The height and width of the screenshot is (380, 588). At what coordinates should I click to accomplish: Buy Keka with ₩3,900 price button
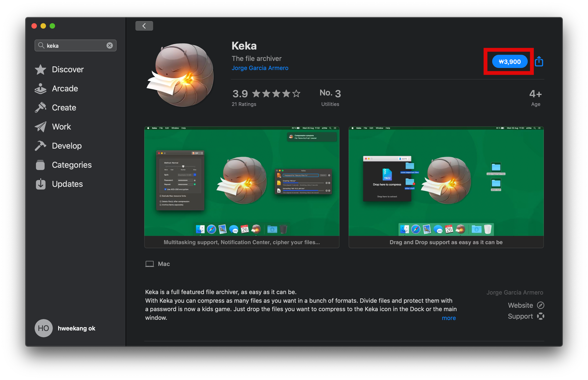(x=509, y=62)
